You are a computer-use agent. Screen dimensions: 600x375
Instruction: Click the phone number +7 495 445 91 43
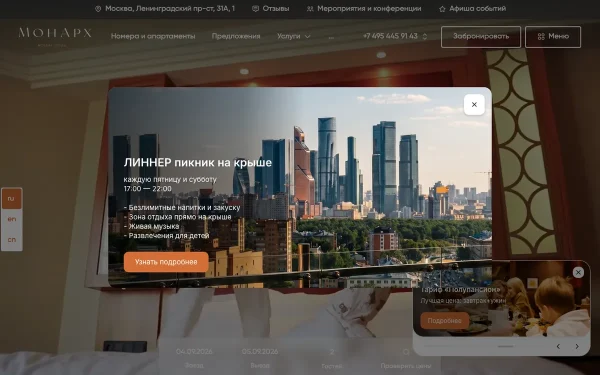point(390,36)
